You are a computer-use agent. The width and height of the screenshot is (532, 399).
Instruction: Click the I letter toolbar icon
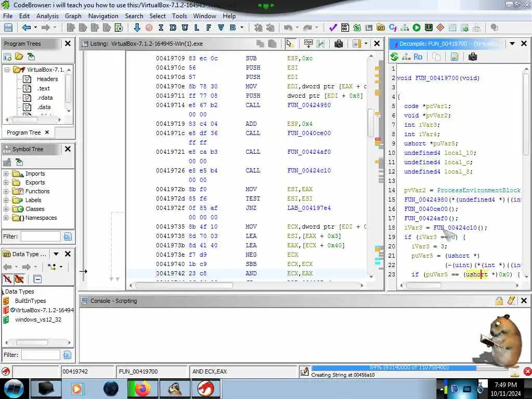click(161, 28)
